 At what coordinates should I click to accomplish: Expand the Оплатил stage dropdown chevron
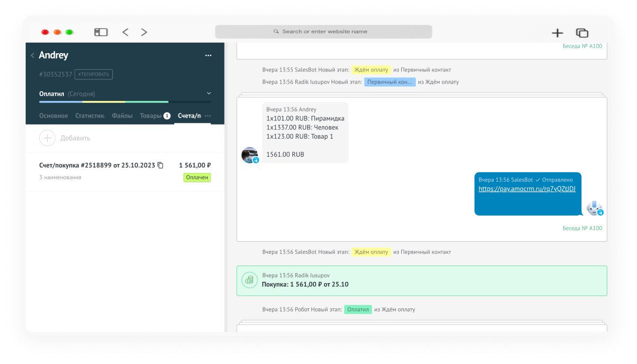[209, 93]
